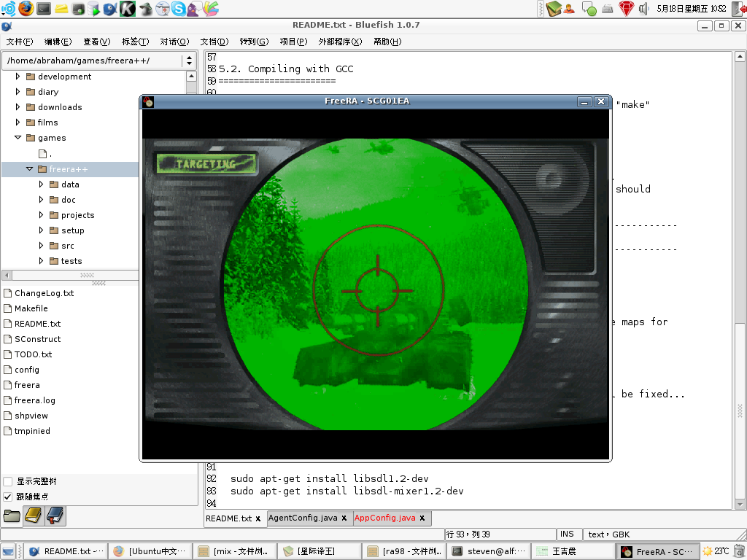The width and height of the screenshot is (747, 560).
Task: Click the show desktop icon in bottom panel
Action: coord(9,551)
